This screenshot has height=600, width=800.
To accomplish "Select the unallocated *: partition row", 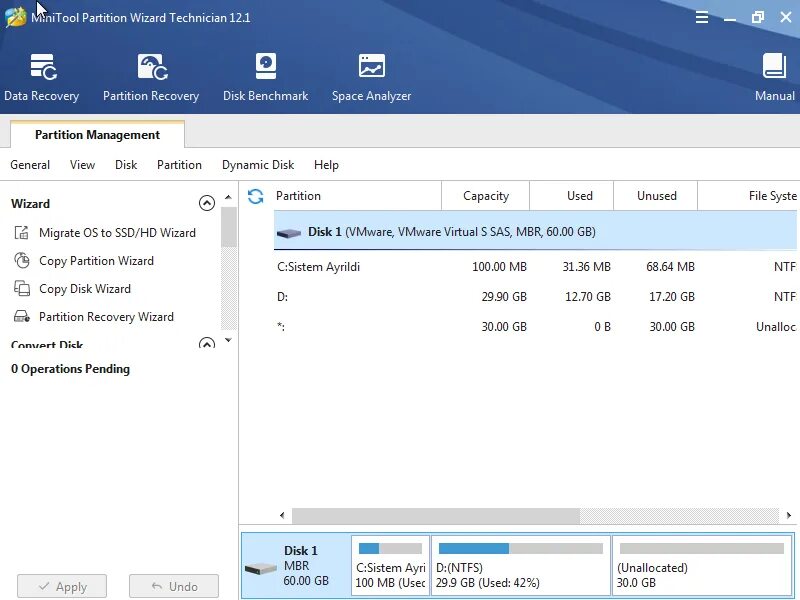I will [x=536, y=327].
